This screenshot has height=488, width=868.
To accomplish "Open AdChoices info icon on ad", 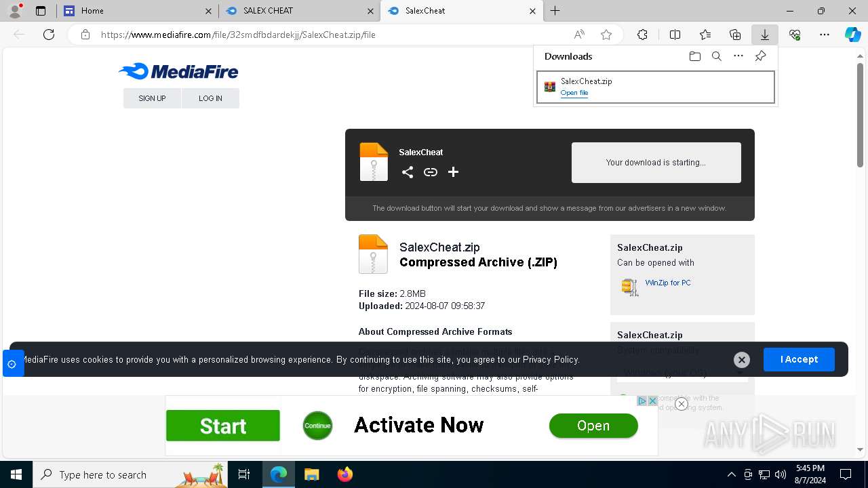I will pyautogui.click(x=642, y=401).
